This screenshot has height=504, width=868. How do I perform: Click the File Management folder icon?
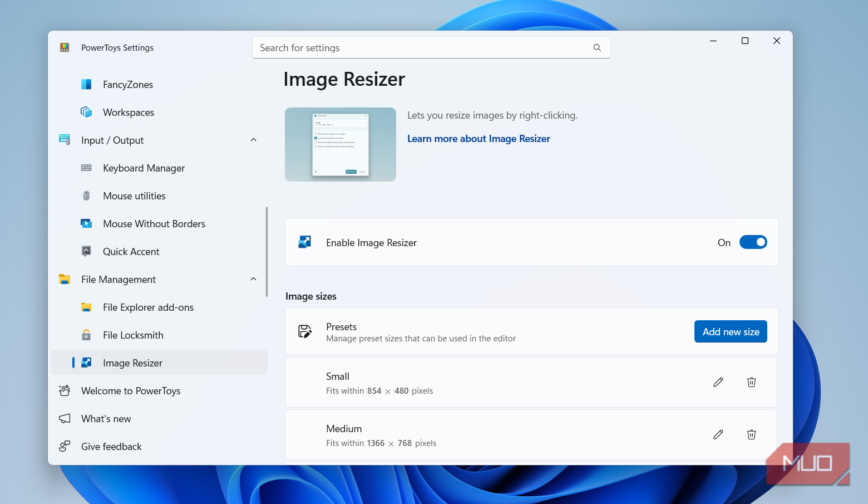tap(65, 279)
